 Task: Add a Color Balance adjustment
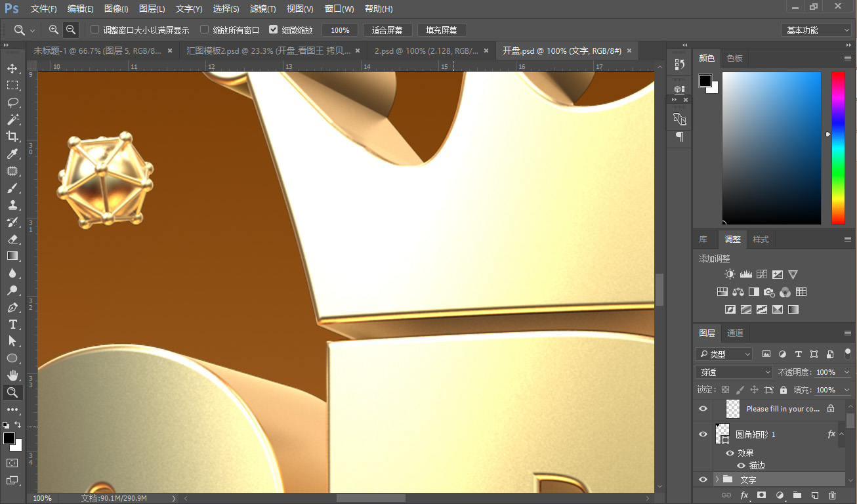(x=738, y=292)
